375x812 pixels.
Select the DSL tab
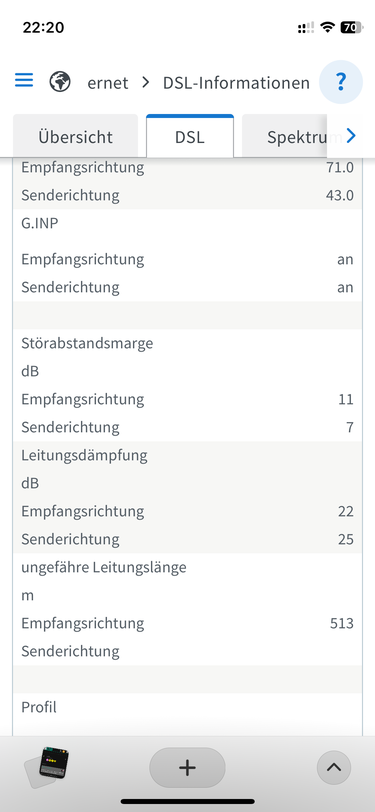(190, 137)
